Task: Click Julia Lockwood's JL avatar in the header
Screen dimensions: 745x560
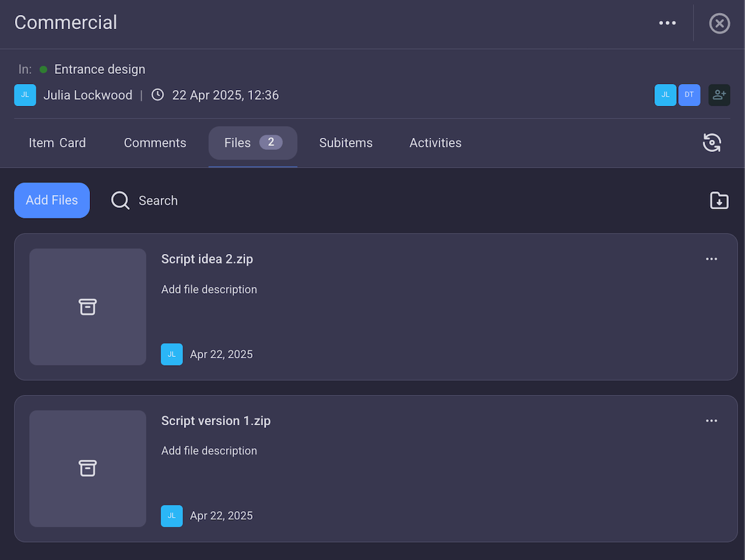Action: pyautogui.click(x=25, y=95)
